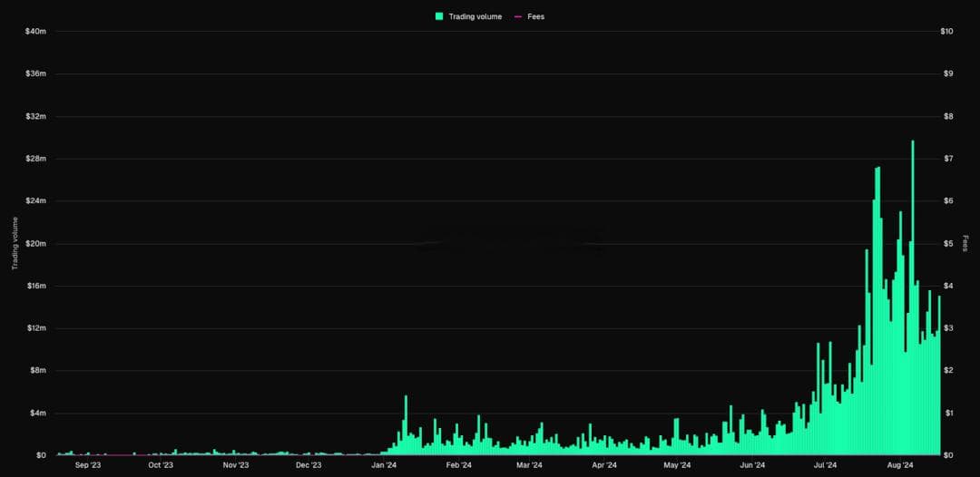Viewport: 980px width, 477px height.
Task: Click the $5 right axis label
Action: [x=946, y=244]
